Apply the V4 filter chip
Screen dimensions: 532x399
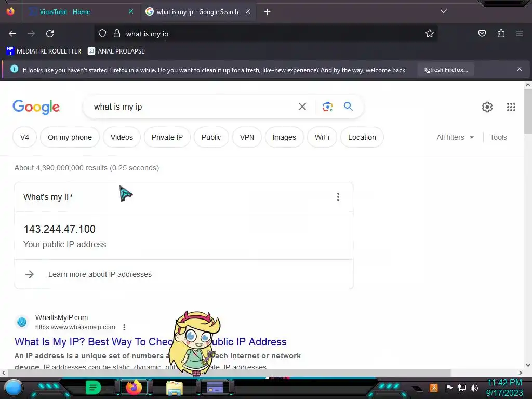pos(24,137)
